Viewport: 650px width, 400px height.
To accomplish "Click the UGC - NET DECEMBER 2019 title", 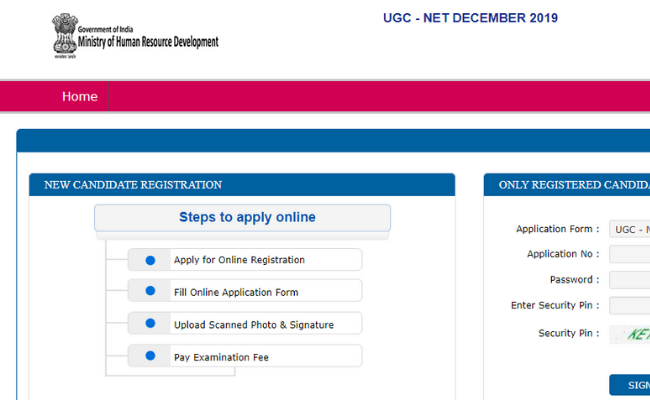I will (x=470, y=18).
